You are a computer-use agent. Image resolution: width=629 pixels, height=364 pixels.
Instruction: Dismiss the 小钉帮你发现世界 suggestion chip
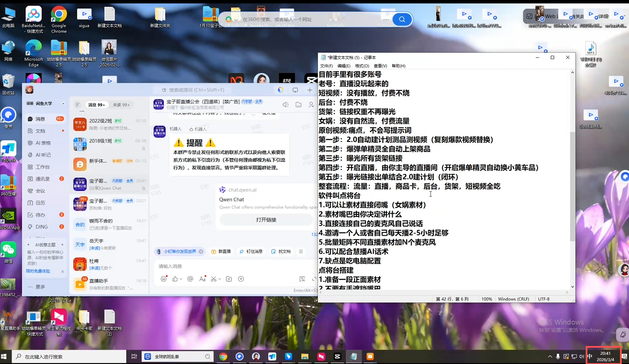coord(201,252)
